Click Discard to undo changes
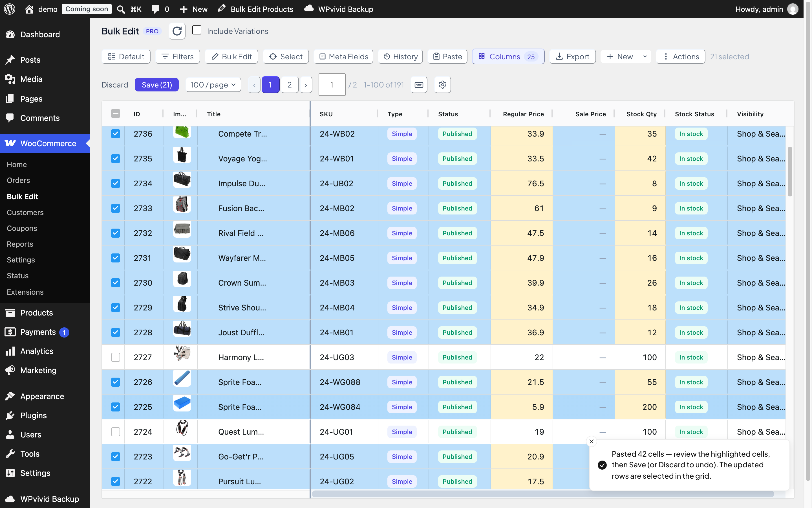Screen dimensions: 812x508 click(115, 85)
